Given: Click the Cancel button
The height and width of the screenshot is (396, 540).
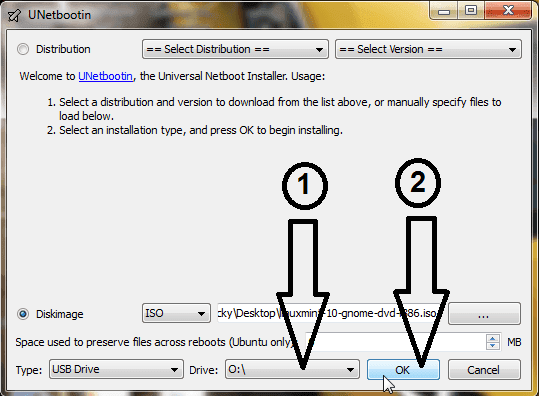Looking at the screenshot, I should 484,369.
